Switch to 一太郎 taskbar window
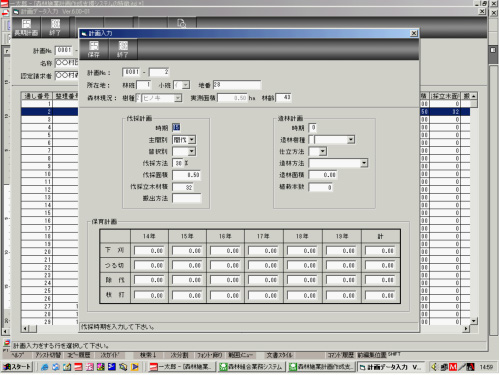The height and width of the screenshot is (375, 500). (181, 367)
